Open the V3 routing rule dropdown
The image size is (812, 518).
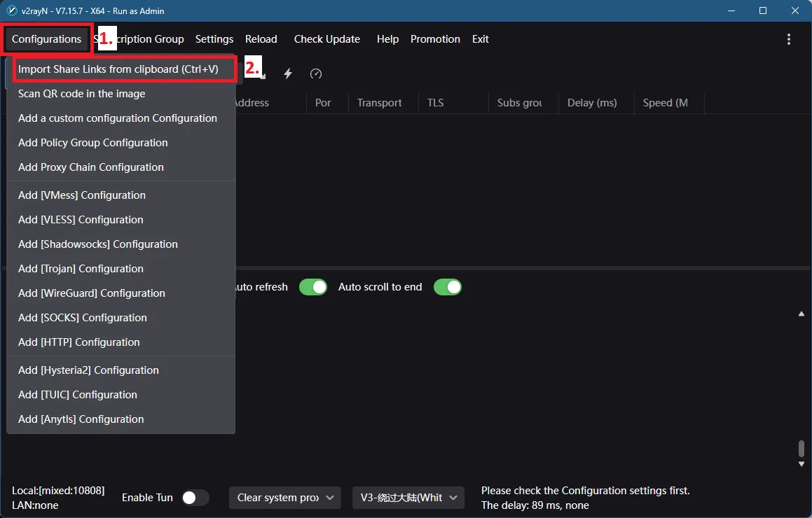click(408, 498)
